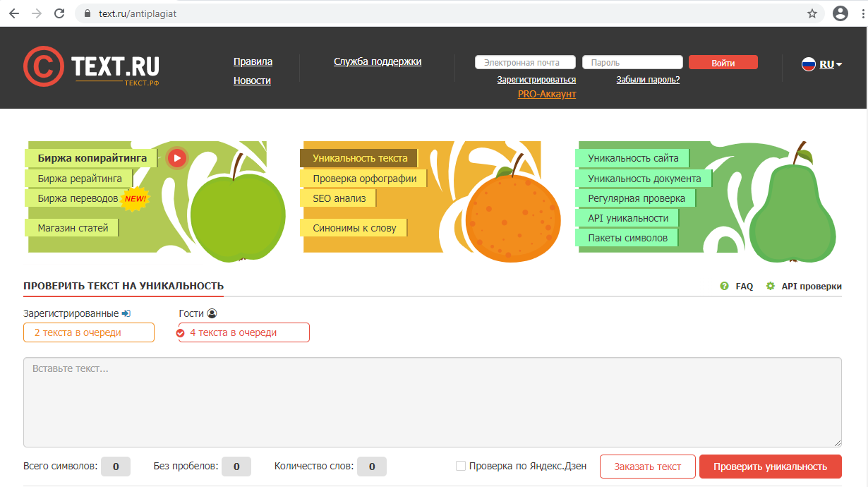868x487 pixels.
Task: Bookmark this page with star icon
Action: pos(812,13)
